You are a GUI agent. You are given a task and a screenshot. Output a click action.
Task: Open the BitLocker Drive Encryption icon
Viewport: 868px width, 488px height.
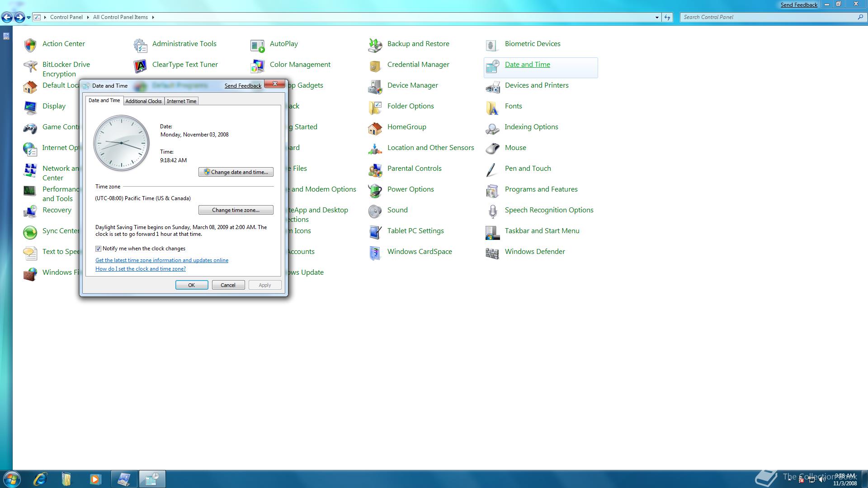click(x=30, y=66)
